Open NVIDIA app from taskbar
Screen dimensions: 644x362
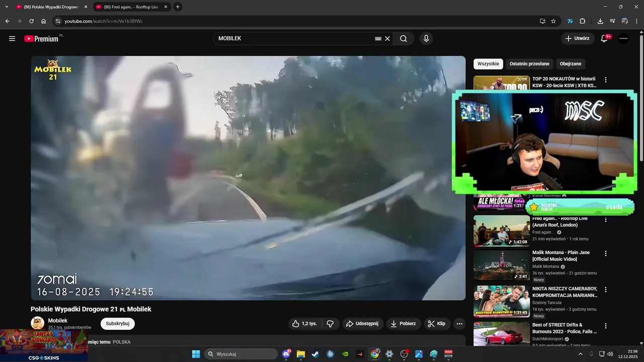pos(345,354)
